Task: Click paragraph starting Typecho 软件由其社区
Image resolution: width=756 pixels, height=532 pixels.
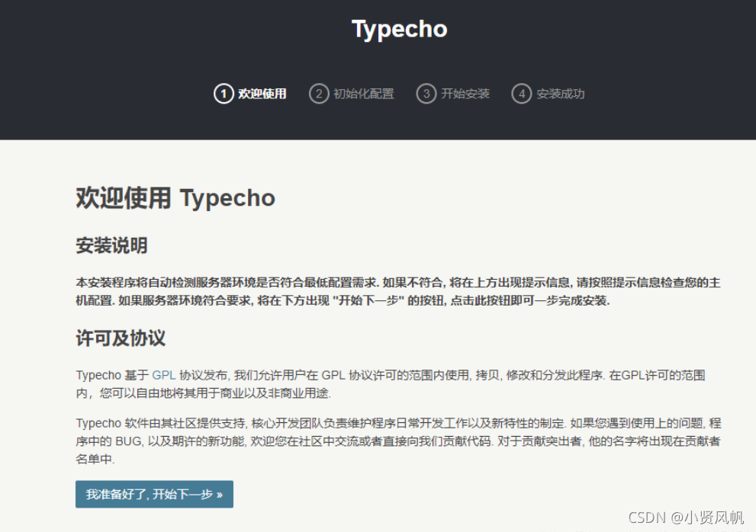Action: 398,441
